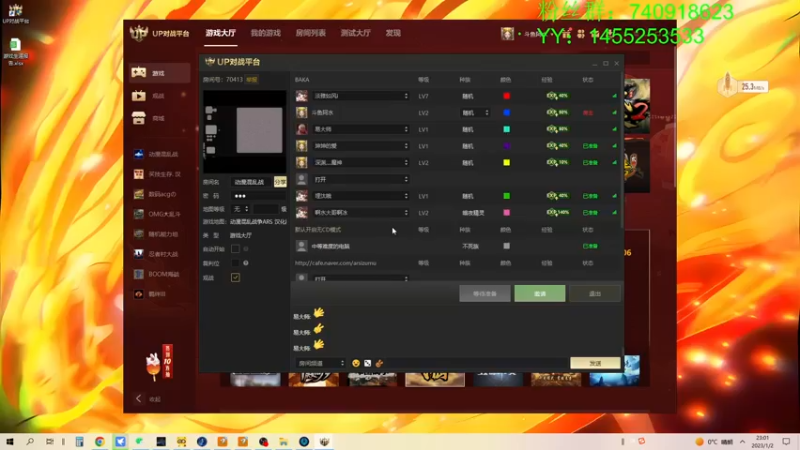Click the green invite button
Screen dimensions: 800x450
pyautogui.click(x=540, y=293)
